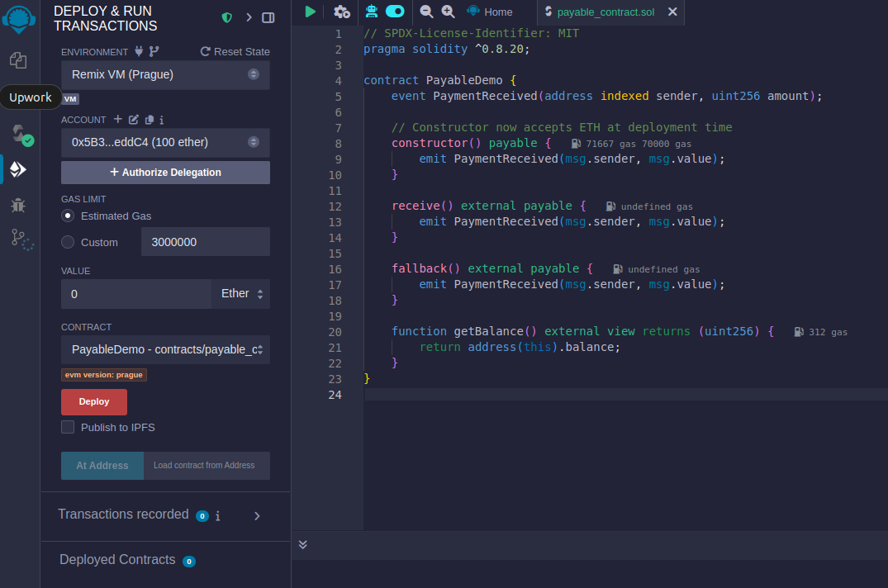Open the File Explorer sidebar icon
The height and width of the screenshot is (588, 888).
18,60
